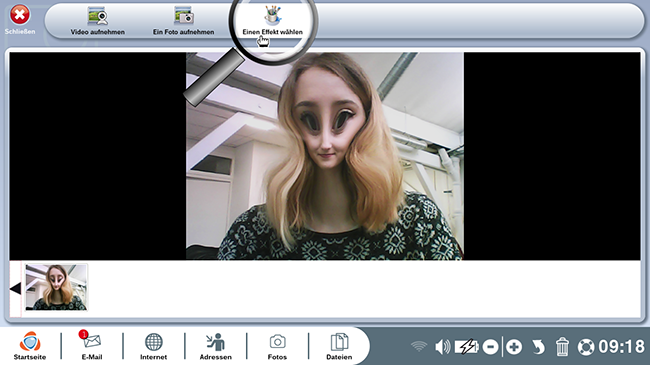Click the Wi-Fi signal icon
Image resolution: width=650 pixels, height=365 pixels.
(419, 346)
